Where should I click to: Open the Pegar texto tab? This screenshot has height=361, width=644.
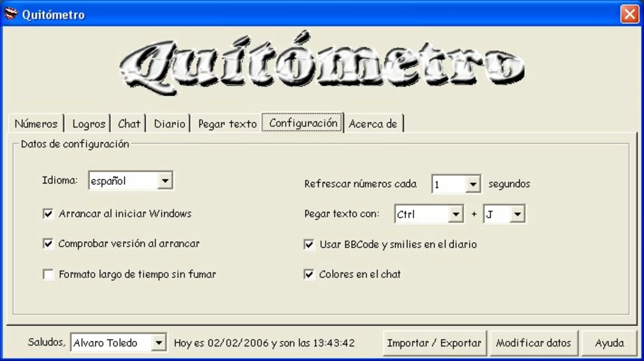point(227,124)
